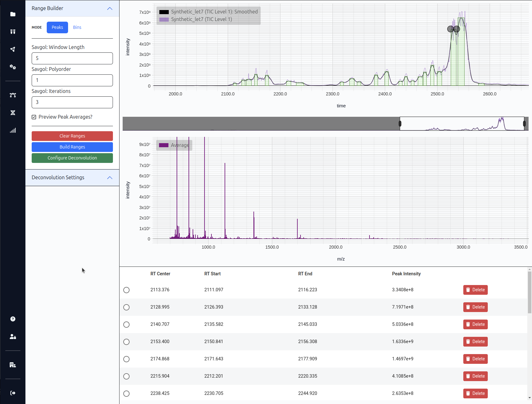Switch mode to Peaks

[x=57, y=27]
